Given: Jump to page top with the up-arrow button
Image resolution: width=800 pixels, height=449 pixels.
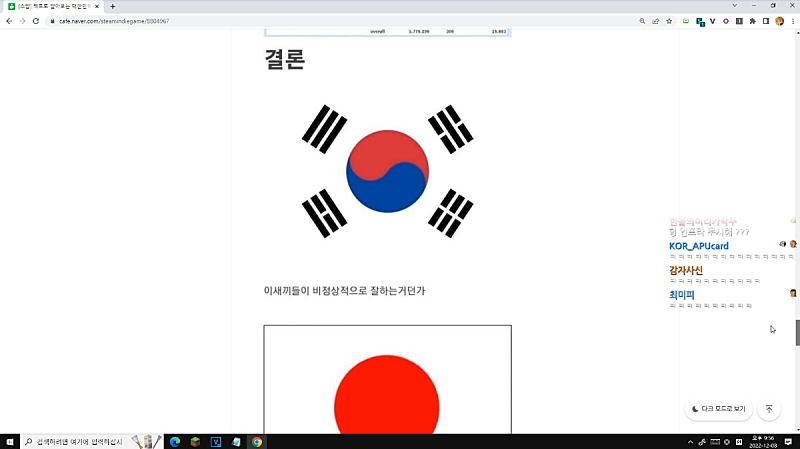Looking at the screenshot, I should (x=769, y=409).
